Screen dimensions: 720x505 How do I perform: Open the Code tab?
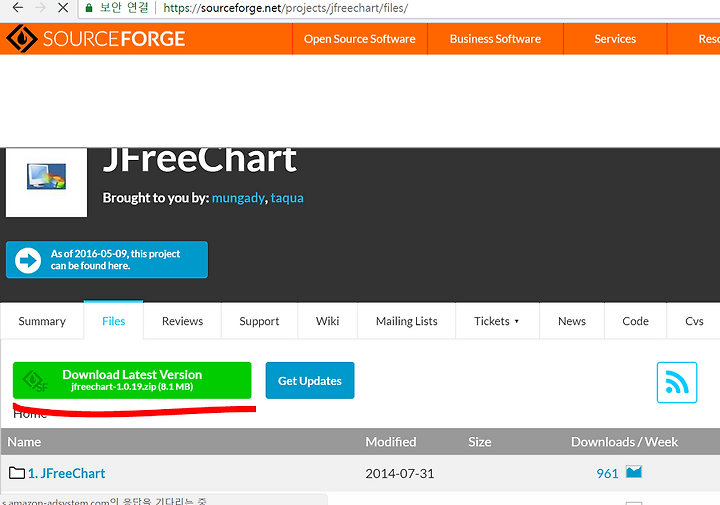[x=636, y=321]
